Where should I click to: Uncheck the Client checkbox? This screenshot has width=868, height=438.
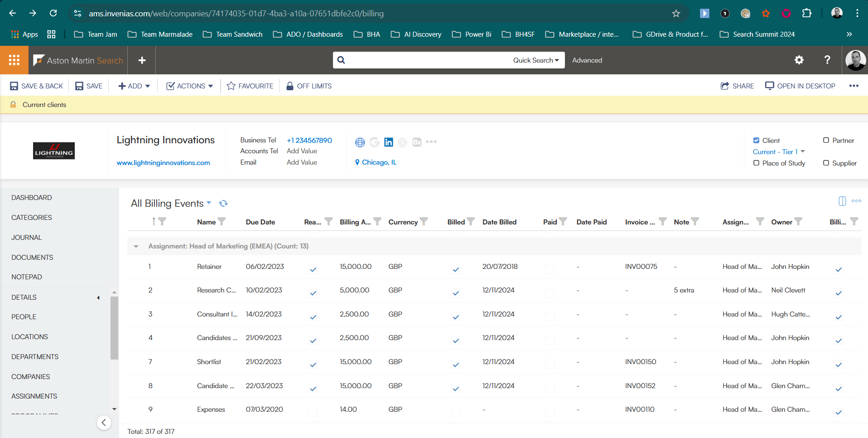click(x=757, y=140)
